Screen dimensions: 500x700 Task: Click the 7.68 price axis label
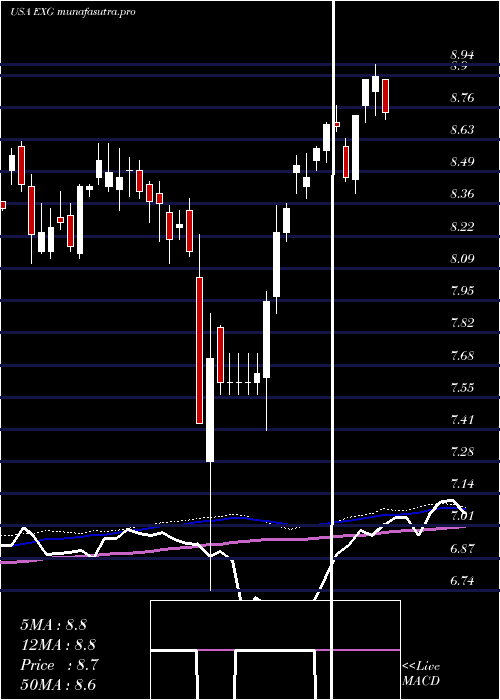pyautogui.click(x=462, y=356)
